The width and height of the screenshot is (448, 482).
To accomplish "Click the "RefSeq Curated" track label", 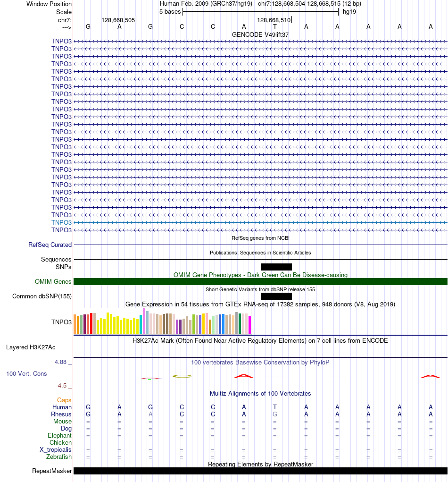I will (50, 245).
